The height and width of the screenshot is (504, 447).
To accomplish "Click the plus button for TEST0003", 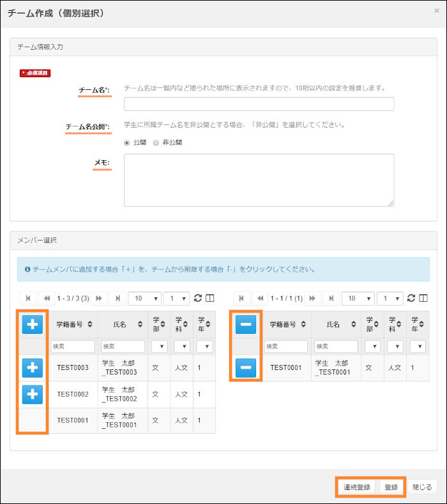I will pos(33,368).
